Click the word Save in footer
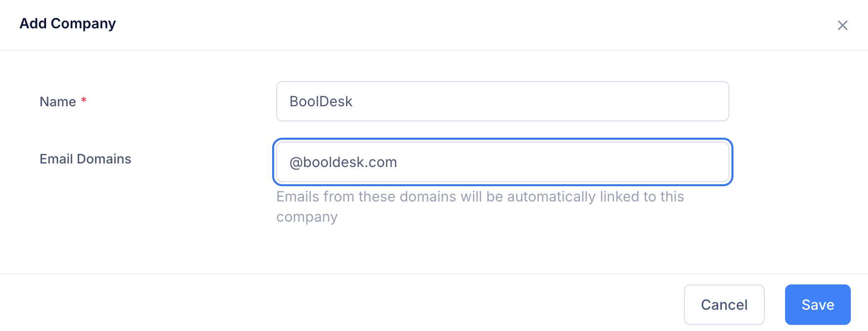The height and width of the screenshot is (331, 868). 817,305
